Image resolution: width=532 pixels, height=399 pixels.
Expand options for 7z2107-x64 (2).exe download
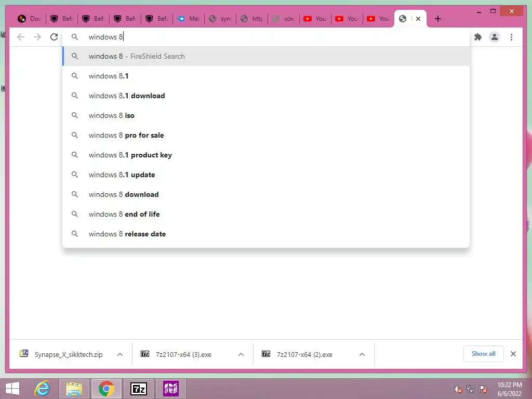362,354
